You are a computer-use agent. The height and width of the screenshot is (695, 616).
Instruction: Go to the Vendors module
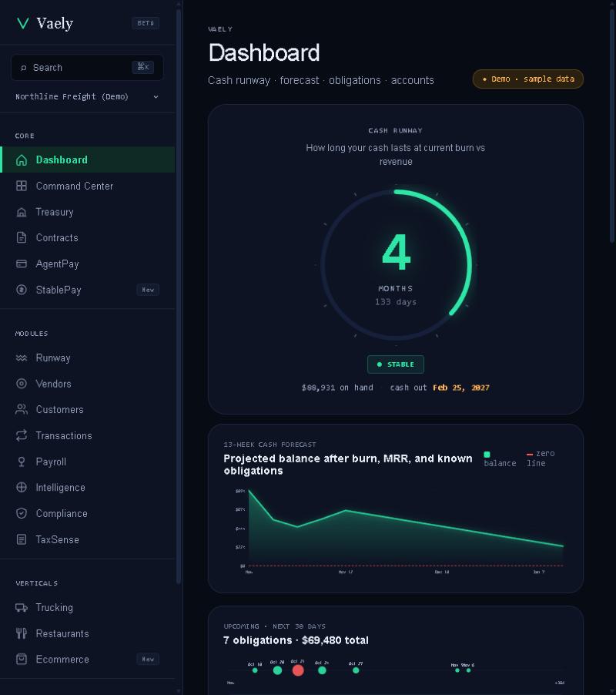[88, 384]
